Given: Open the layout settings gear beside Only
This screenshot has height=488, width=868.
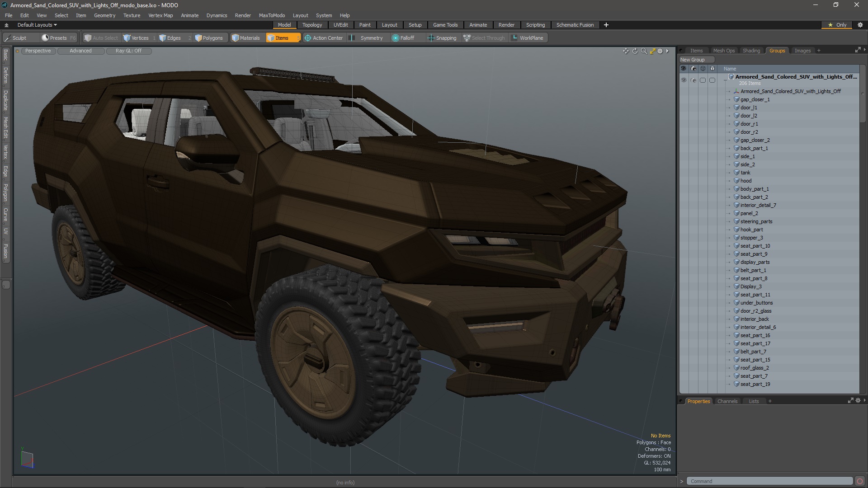Looking at the screenshot, I should [860, 25].
